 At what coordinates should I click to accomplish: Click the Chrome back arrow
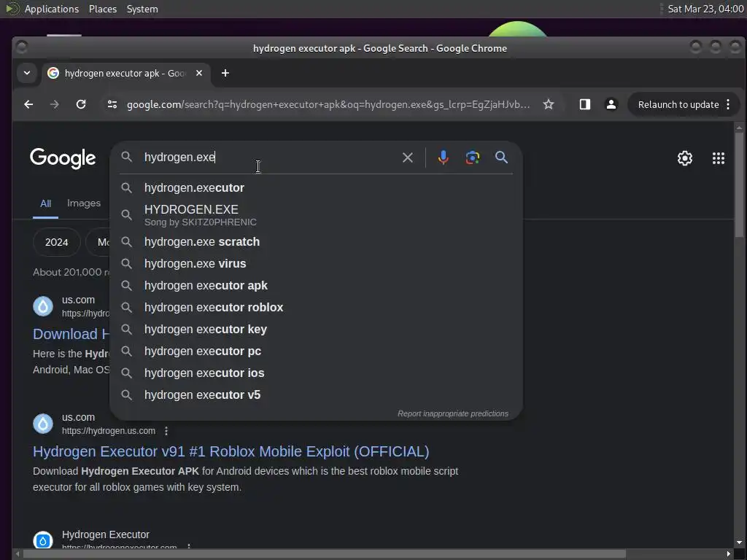(28, 104)
